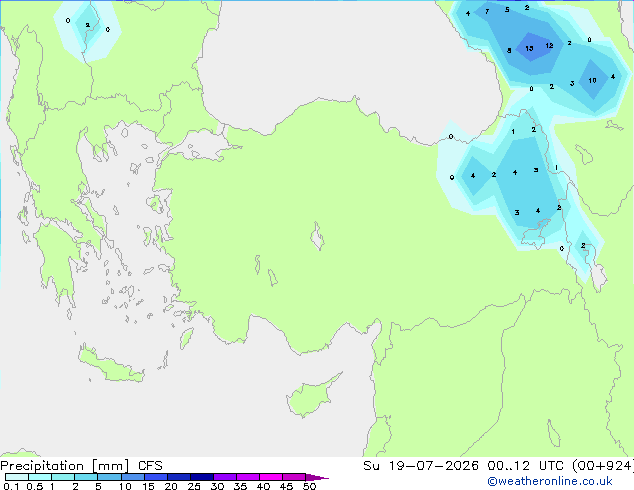Click the legend label 50
This screenshot has width=634, height=490.
309,486
